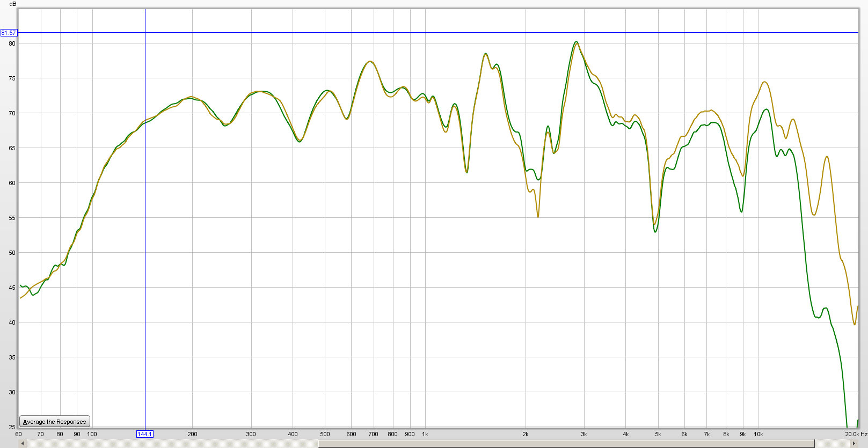Select the 144.1 frequency cursor readout
868x448 pixels.
click(145, 434)
